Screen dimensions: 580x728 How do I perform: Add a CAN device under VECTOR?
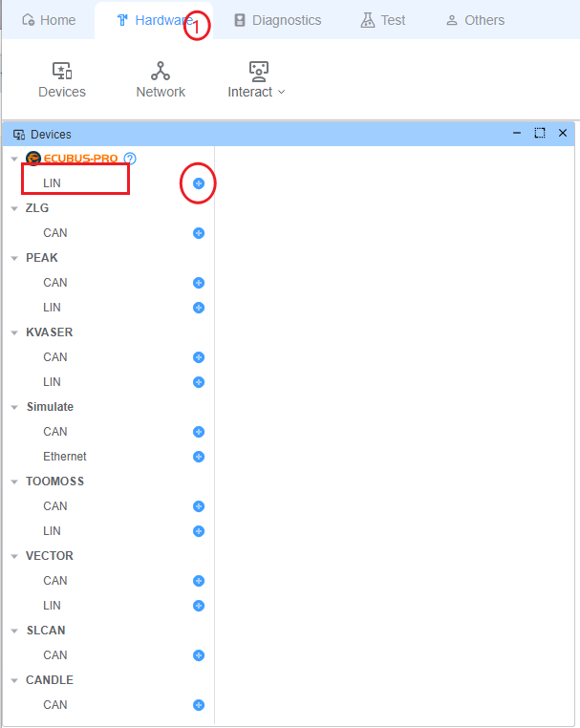pos(199,581)
